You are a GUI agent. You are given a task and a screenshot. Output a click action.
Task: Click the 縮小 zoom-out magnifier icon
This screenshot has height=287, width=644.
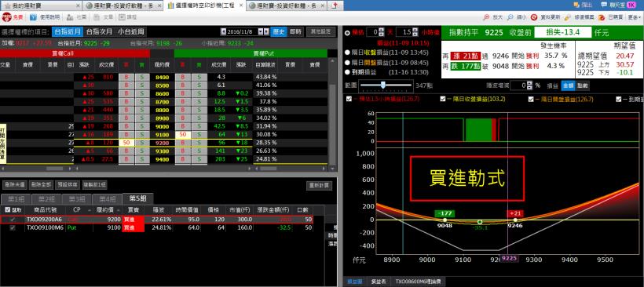tap(510, 17)
